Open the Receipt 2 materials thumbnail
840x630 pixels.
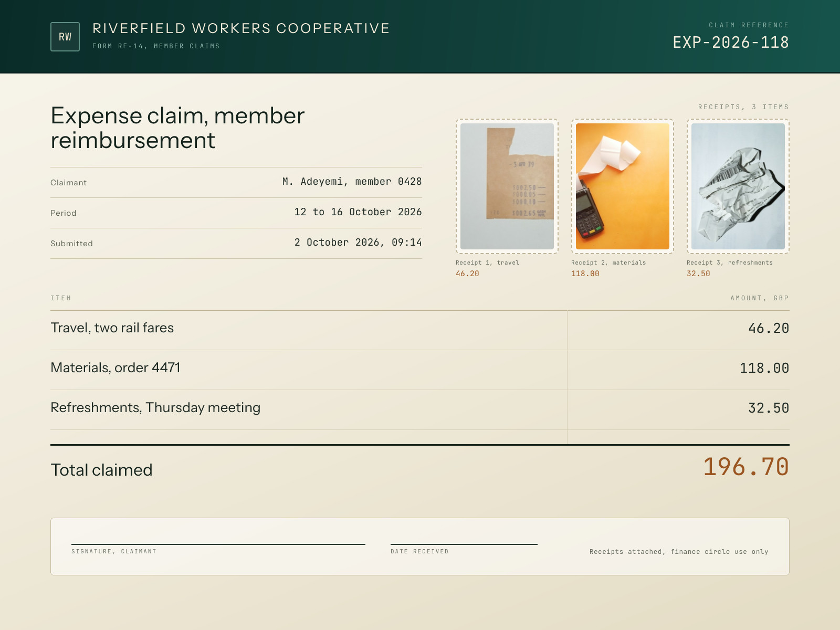click(x=623, y=186)
